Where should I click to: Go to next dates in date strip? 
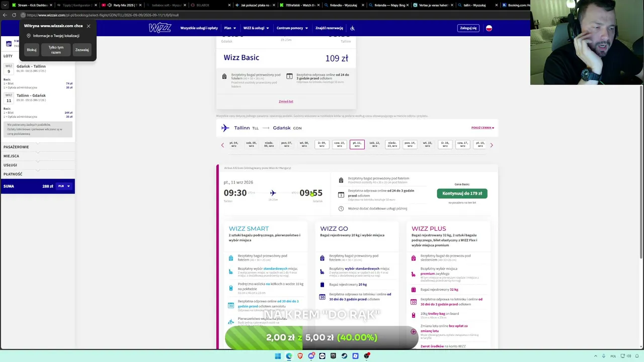coord(492,145)
